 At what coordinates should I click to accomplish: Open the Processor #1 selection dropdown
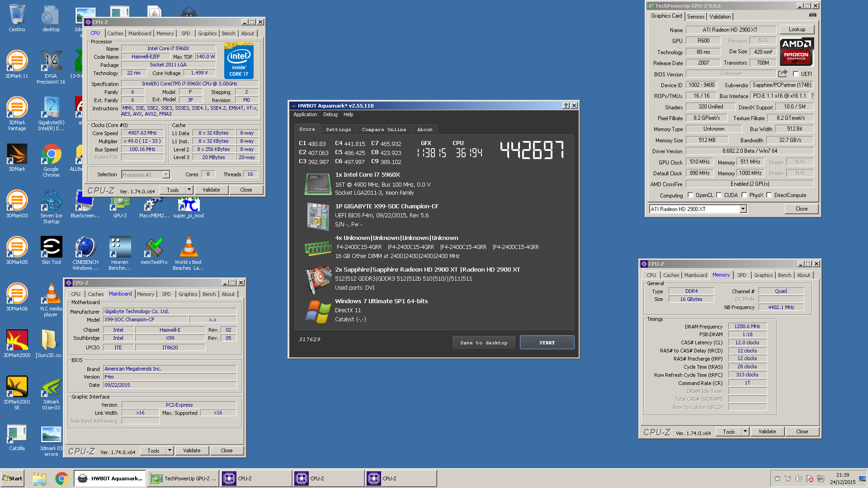tap(166, 175)
